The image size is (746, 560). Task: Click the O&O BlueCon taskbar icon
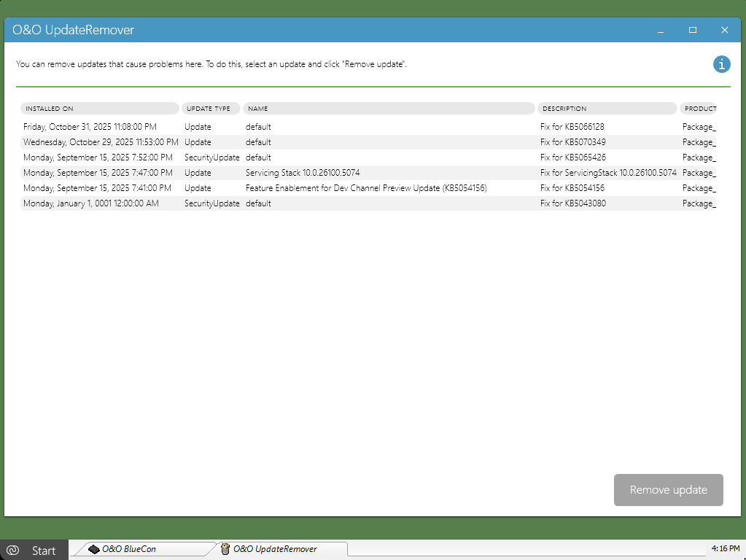click(94, 549)
